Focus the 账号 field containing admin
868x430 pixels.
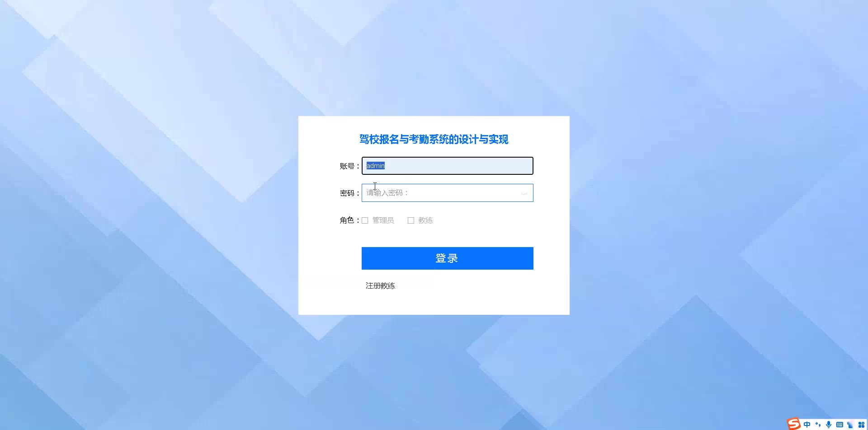click(x=448, y=166)
